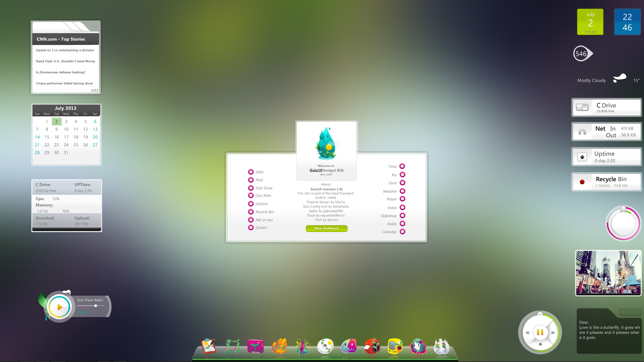Open the RSS feed icon in widget menu
Viewport: 644px width, 362px height.
coord(402,175)
